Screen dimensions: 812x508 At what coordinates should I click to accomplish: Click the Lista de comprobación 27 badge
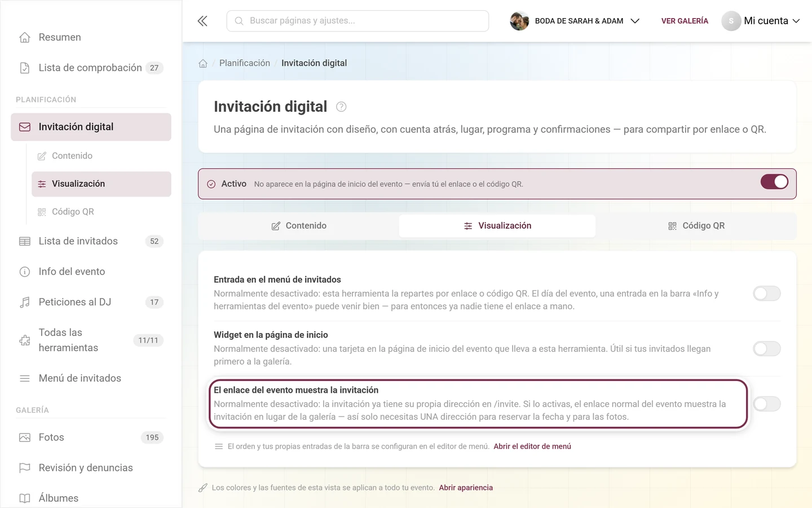point(155,68)
